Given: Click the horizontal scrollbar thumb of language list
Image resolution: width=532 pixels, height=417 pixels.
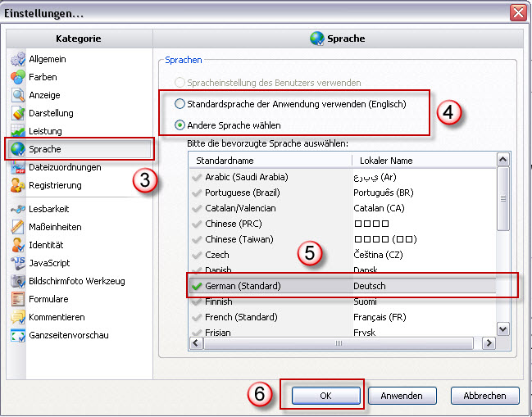Looking at the screenshot, I should [339, 343].
